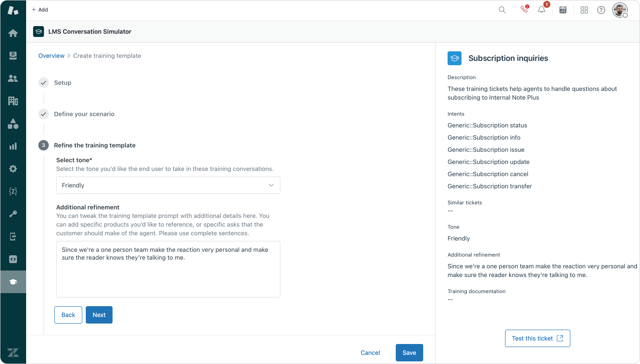Image resolution: width=640 pixels, height=364 pixels.
Task: Click the Create training template breadcrumb text
Action: pos(107,56)
